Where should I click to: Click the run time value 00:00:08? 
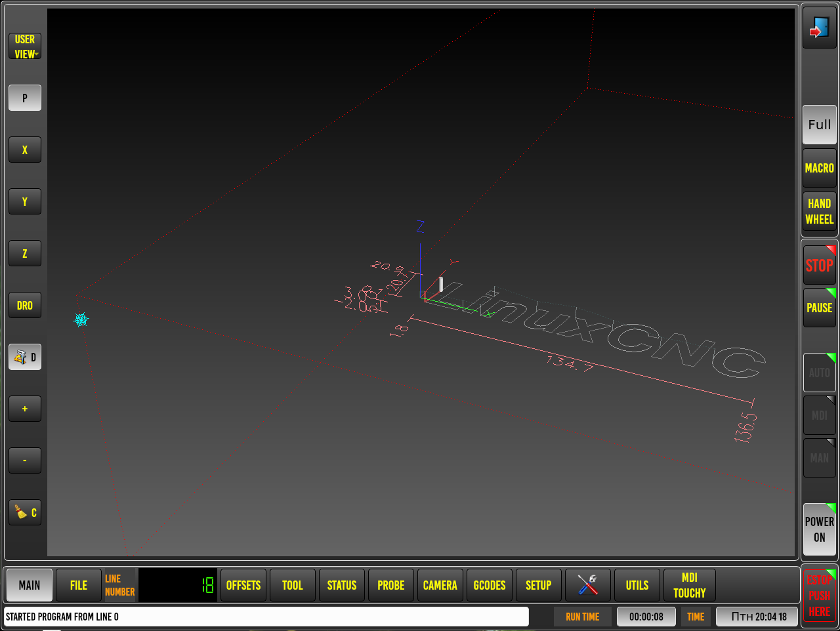(x=646, y=617)
